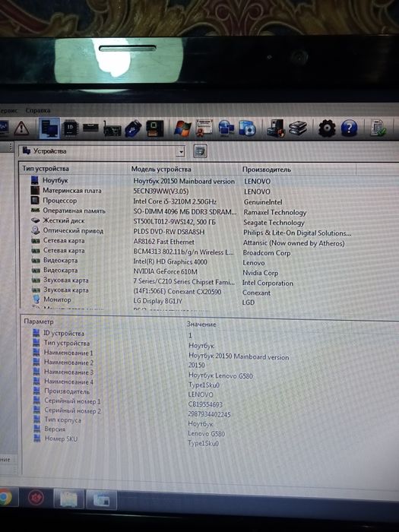Click the warning triangle toolbar icon
This screenshot has height=532, width=399.
point(21,128)
